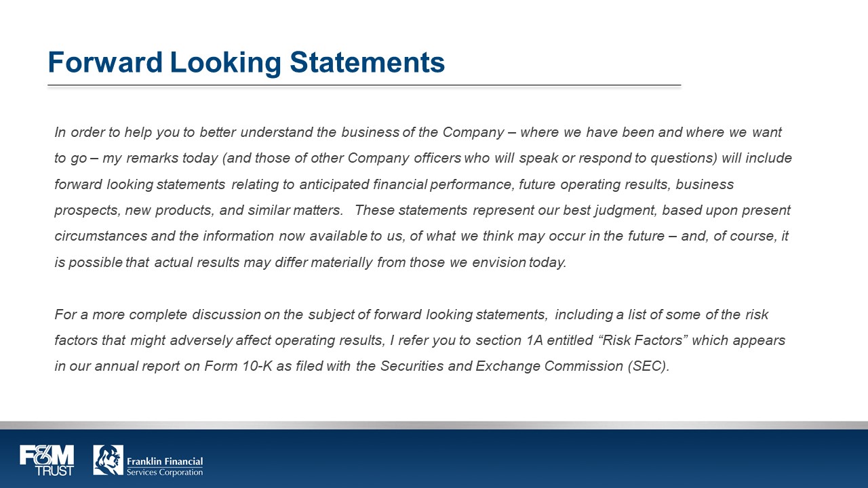
Task: Click the F&M Trust logo
Action: coord(47,460)
